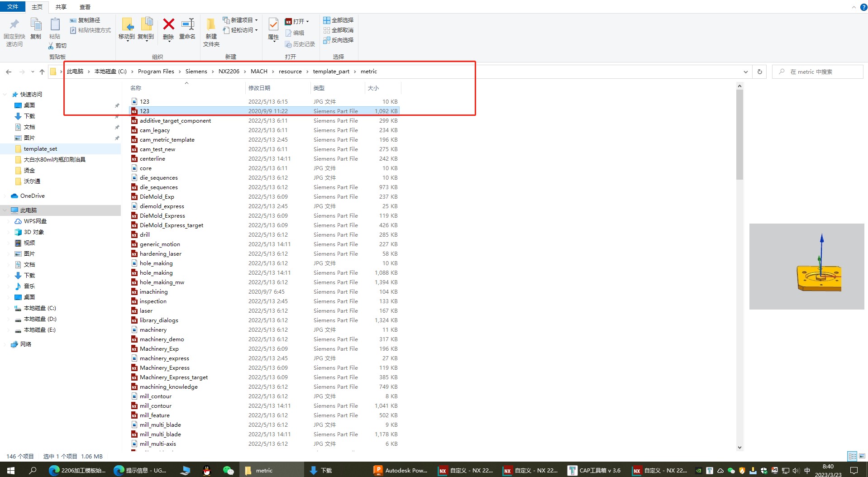Switch to large icons view in status bar
Screen dimensions: 868x477
pyautogui.click(x=862, y=456)
